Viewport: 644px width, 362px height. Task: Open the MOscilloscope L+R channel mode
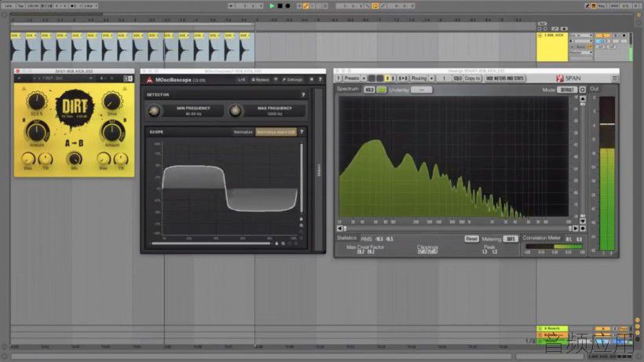click(242, 80)
